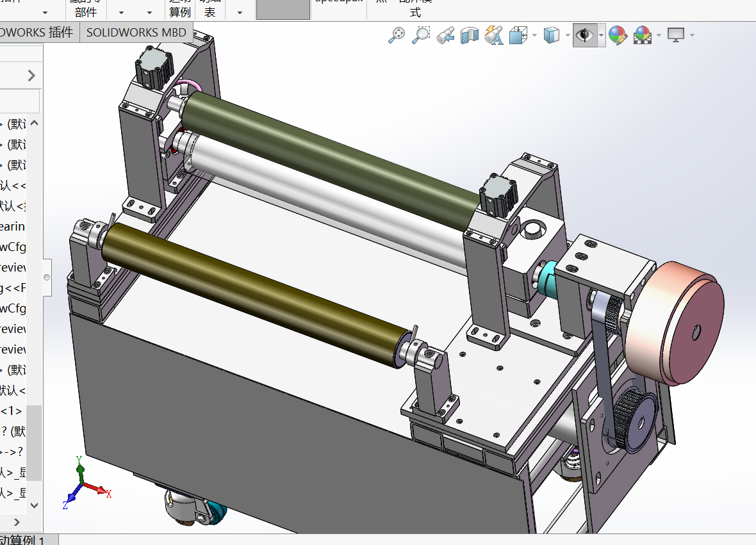Image resolution: width=756 pixels, height=545 pixels.
Task: Select the timing belt on pulleys
Action: (x=602, y=366)
